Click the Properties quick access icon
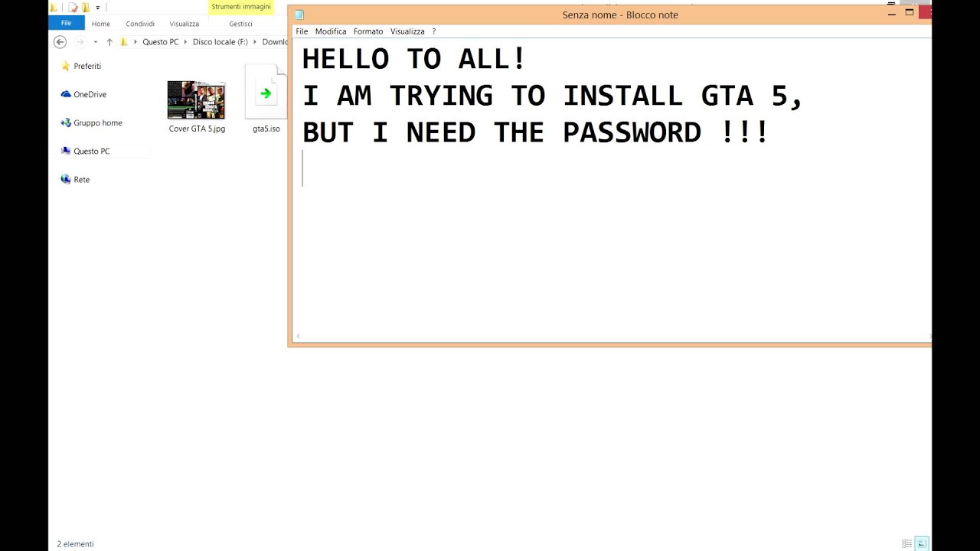Screen dimensions: 980x551 click(x=73, y=7)
